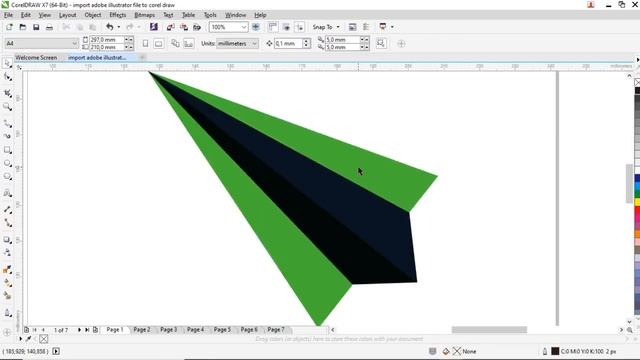Go to the last page arrow
The height and width of the screenshot is (360, 640).
[87, 329]
